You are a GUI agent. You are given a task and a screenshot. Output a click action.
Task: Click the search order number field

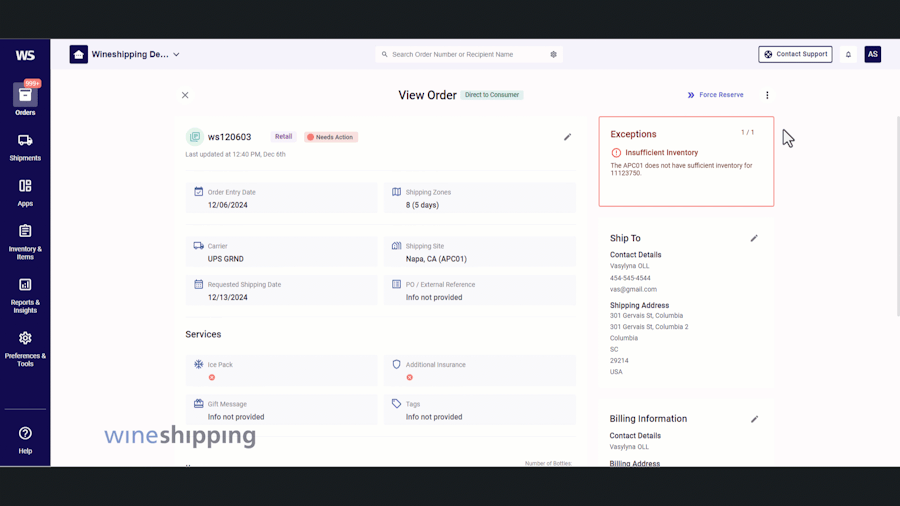point(468,55)
